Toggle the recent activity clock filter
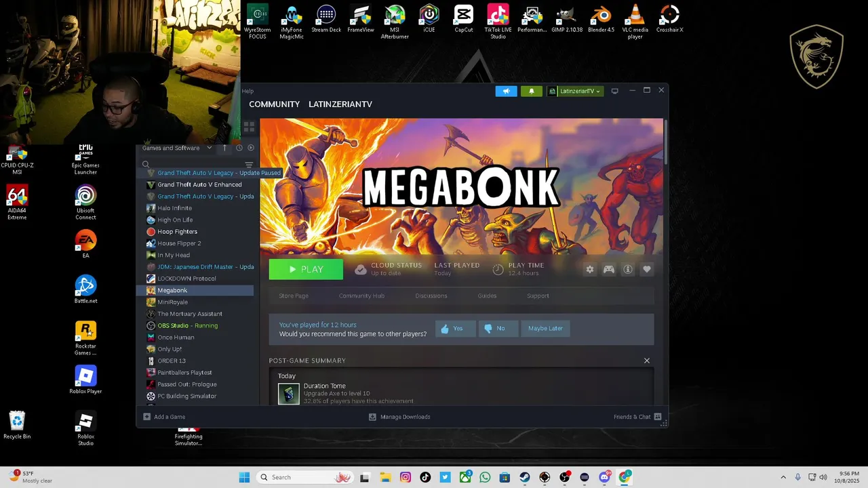This screenshot has height=488, width=868. (239, 148)
